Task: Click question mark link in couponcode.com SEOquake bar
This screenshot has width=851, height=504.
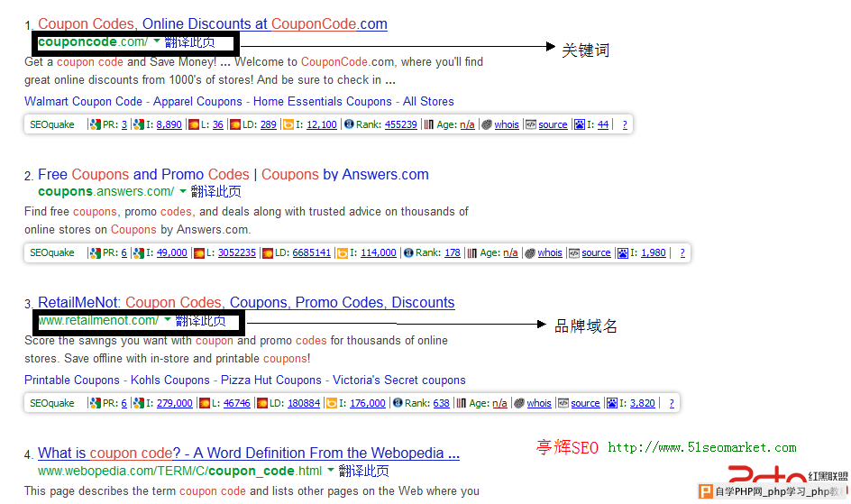Action: pyautogui.click(x=625, y=124)
